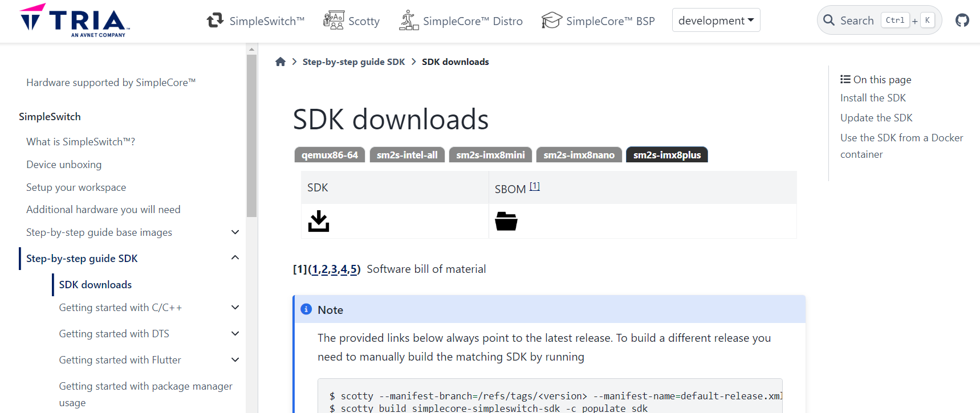Viewport: 980px width, 413px height.
Task: Open the development version dropdown
Action: (716, 21)
